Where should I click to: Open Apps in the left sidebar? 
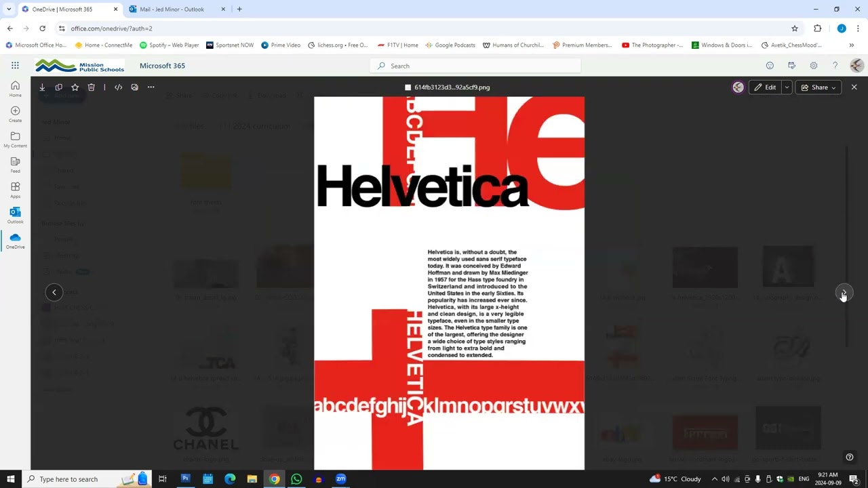15,190
